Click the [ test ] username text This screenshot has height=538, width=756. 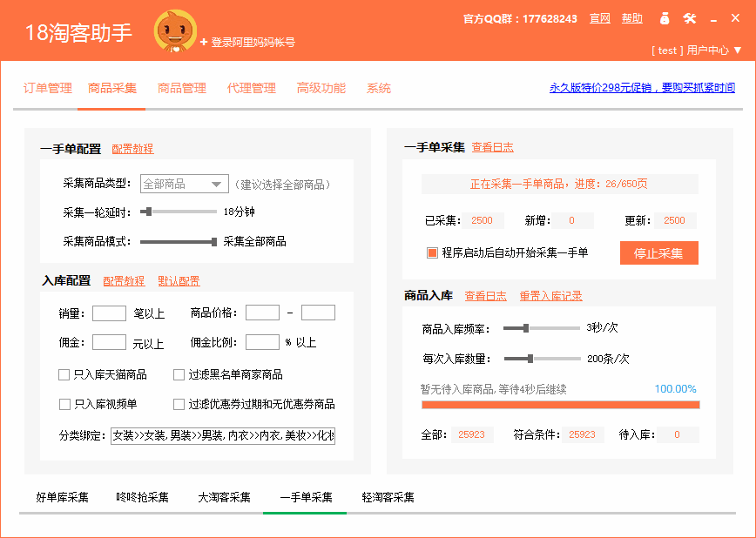pos(667,50)
